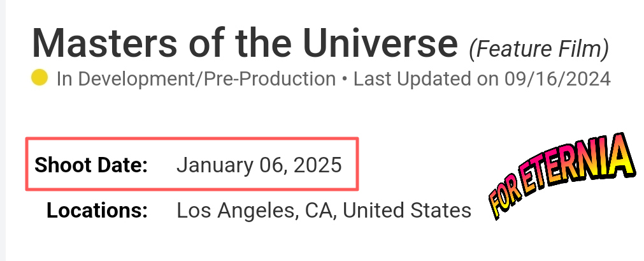644x261 pixels.
Task: Select the (Feature Film) label
Action: [x=539, y=47]
